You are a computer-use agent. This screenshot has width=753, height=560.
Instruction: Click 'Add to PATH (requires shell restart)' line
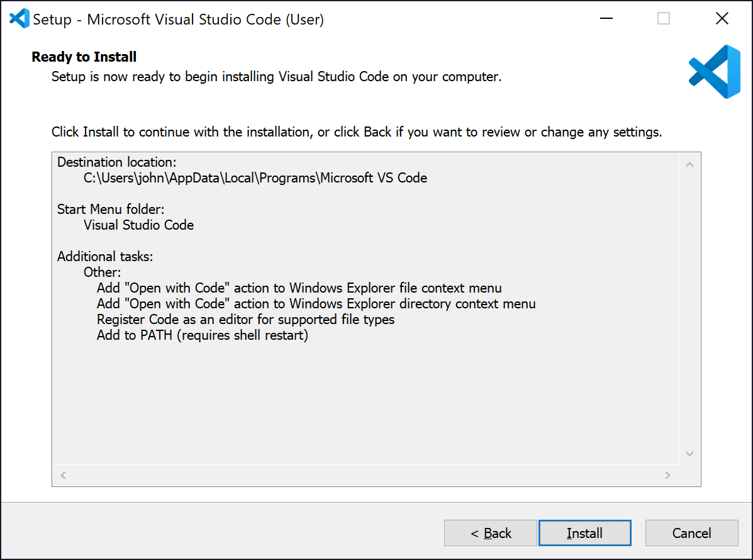pyautogui.click(x=202, y=335)
